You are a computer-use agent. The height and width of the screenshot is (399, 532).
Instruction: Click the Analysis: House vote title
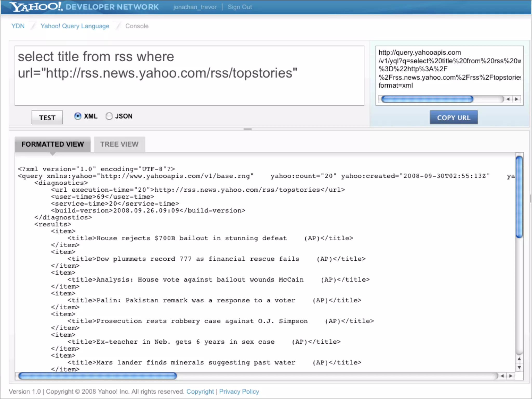pos(219,280)
